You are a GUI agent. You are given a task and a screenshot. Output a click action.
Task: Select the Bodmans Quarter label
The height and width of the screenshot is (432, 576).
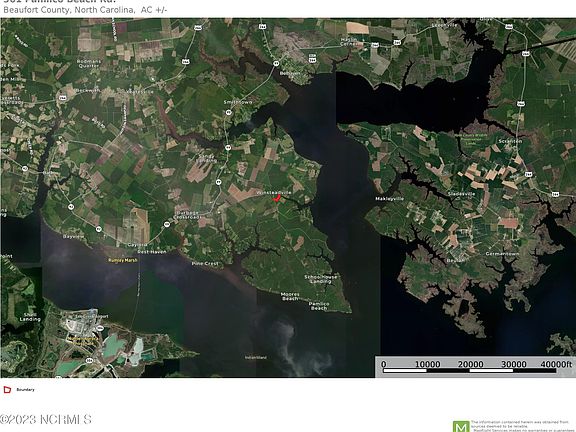click(89, 64)
